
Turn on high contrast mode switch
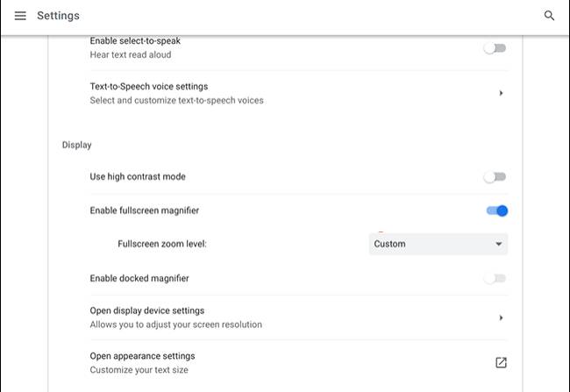[495, 177]
